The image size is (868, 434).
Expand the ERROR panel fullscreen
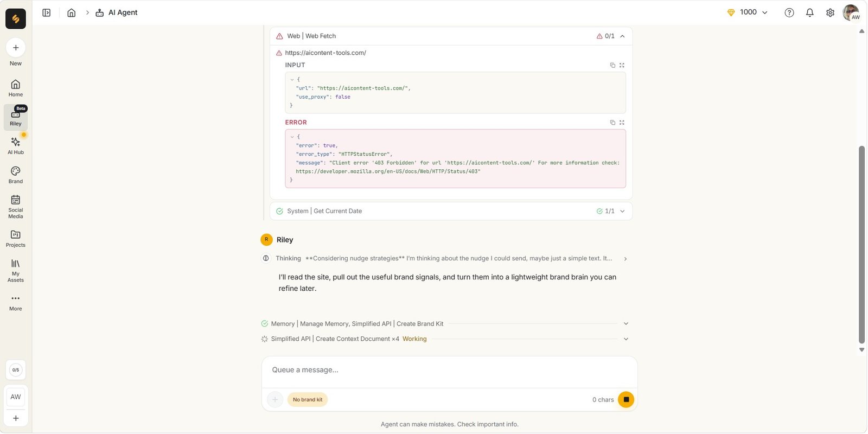(x=622, y=123)
